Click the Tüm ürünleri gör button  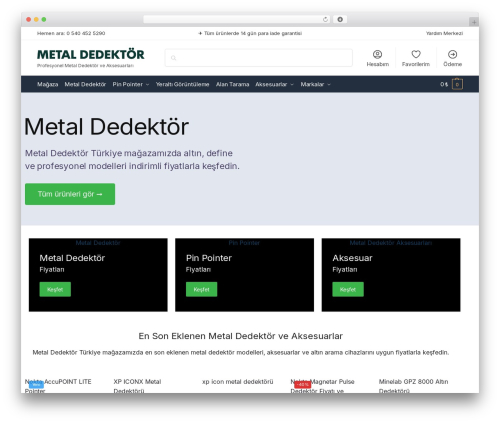[x=70, y=194]
